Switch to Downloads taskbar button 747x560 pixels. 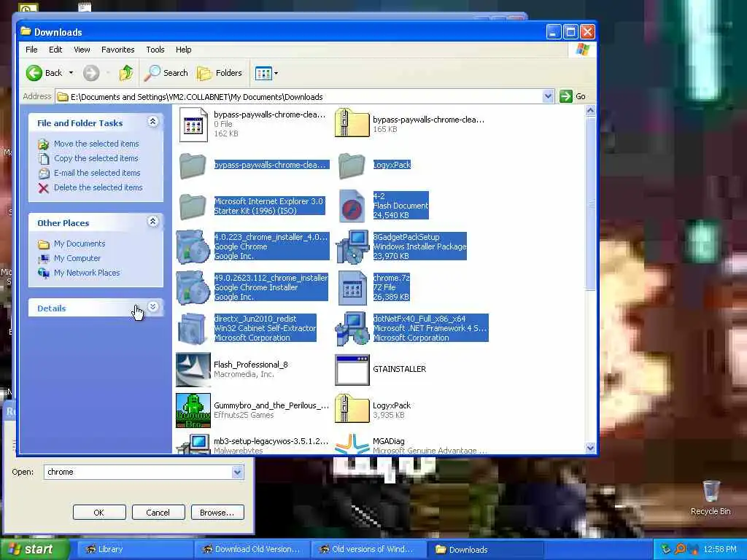point(487,550)
